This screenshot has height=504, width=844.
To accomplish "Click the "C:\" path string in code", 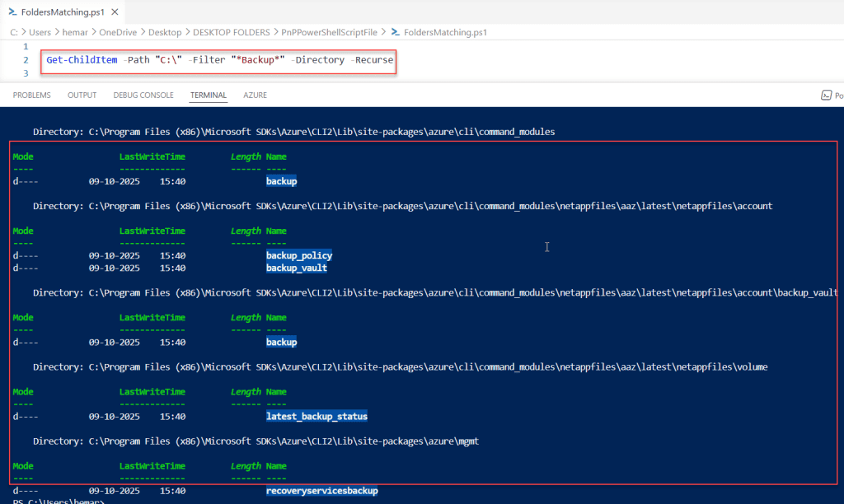I will pyautogui.click(x=168, y=59).
